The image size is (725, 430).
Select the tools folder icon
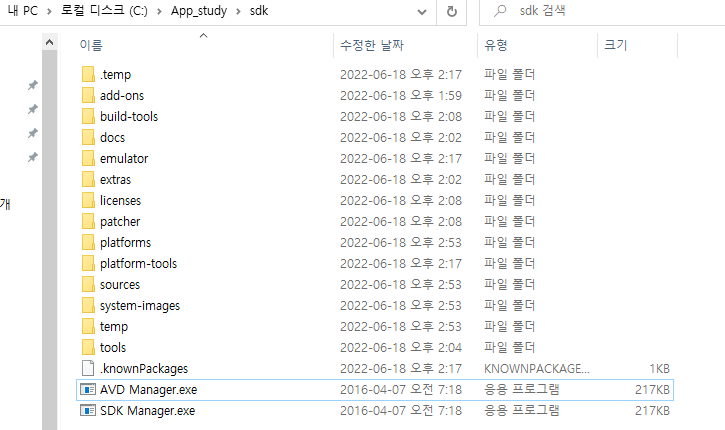coord(88,348)
